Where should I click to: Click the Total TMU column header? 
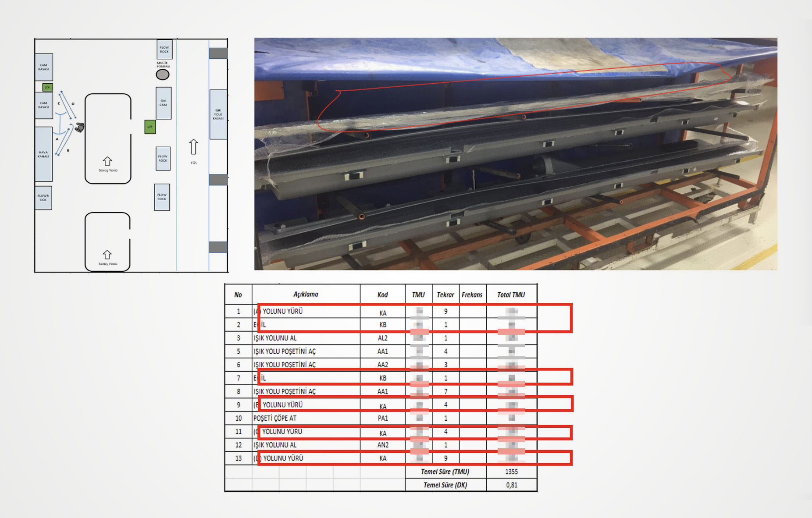tap(511, 294)
